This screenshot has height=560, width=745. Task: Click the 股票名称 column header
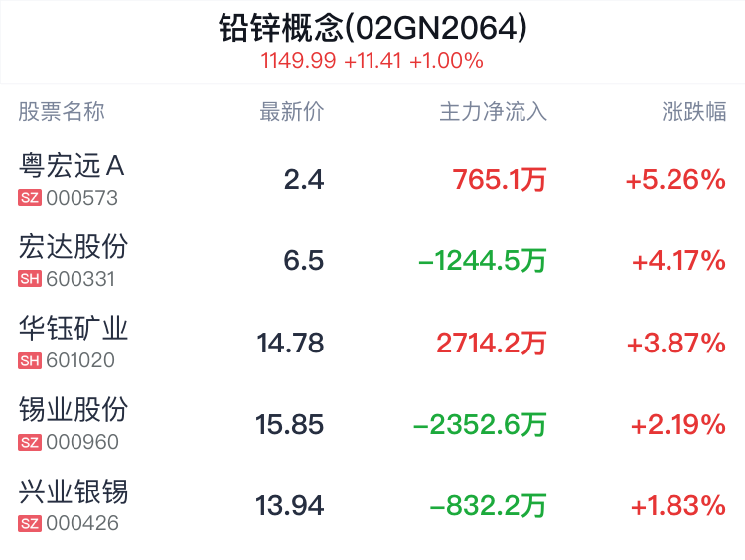(62, 112)
